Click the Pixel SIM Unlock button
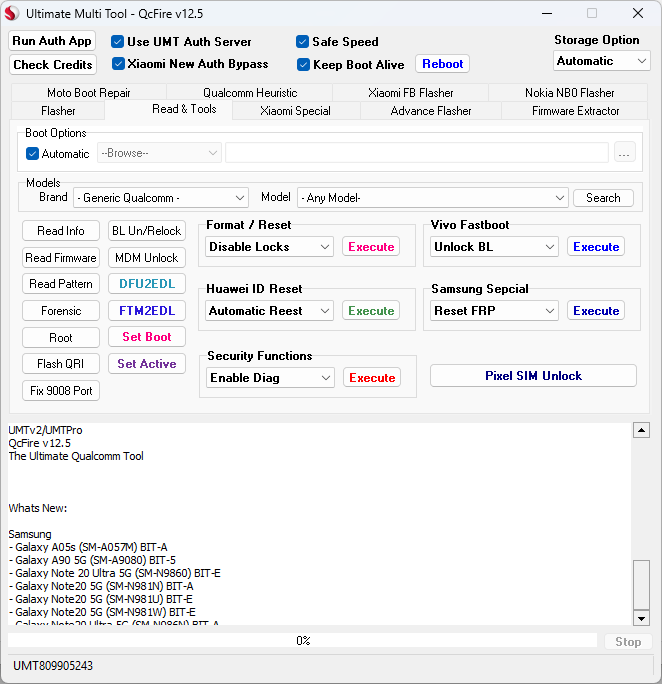This screenshot has height=684, width=662. [x=533, y=376]
